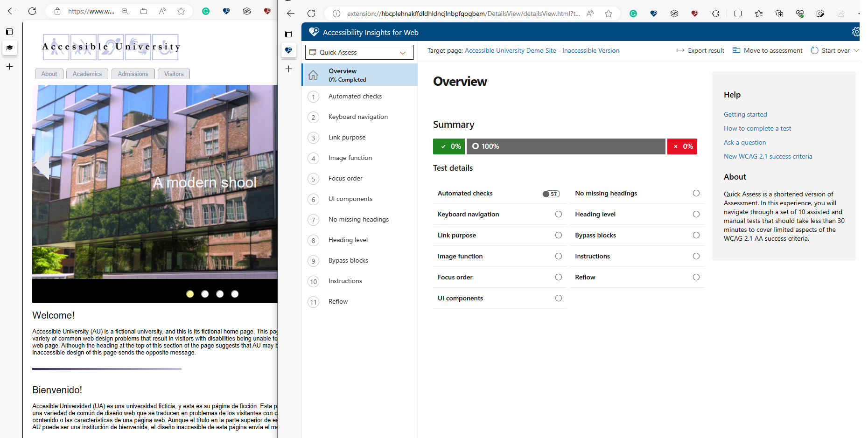
Task: Add a new tab with the plus icon in the left browser sidebar
Action: [x=9, y=67]
